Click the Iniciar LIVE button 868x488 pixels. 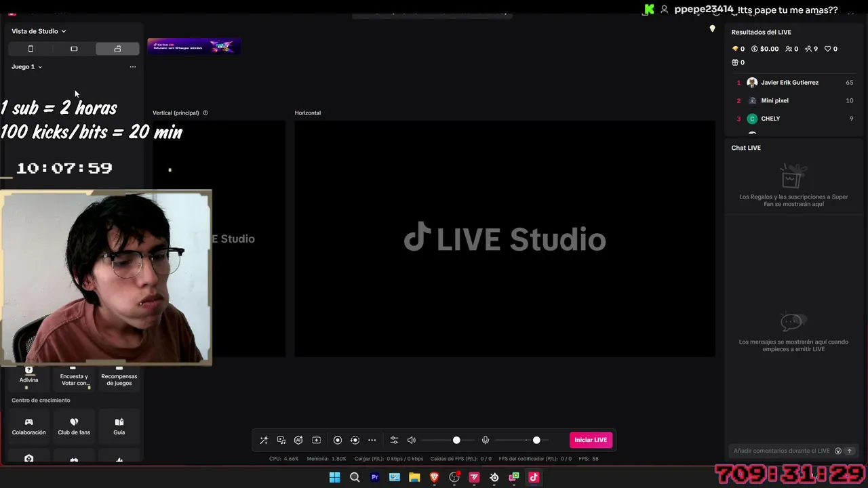pyautogui.click(x=591, y=440)
